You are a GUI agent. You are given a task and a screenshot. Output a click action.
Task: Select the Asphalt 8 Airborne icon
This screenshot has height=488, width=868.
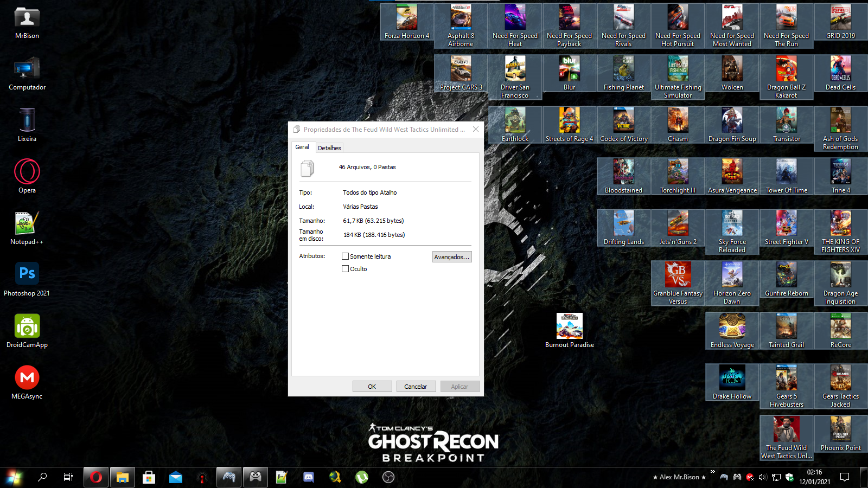tap(461, 25)
